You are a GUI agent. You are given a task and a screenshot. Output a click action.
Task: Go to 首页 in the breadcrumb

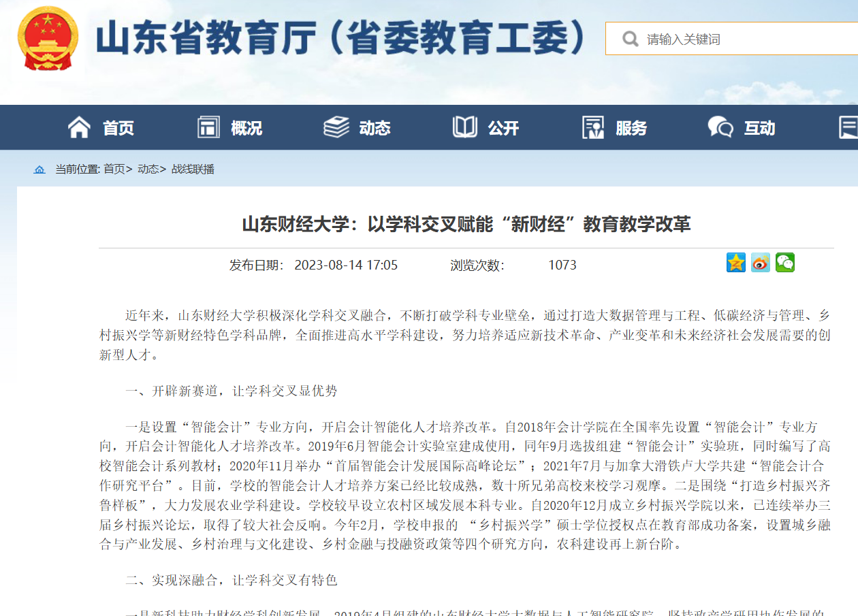pyautogui.click(x=114, y=169)
